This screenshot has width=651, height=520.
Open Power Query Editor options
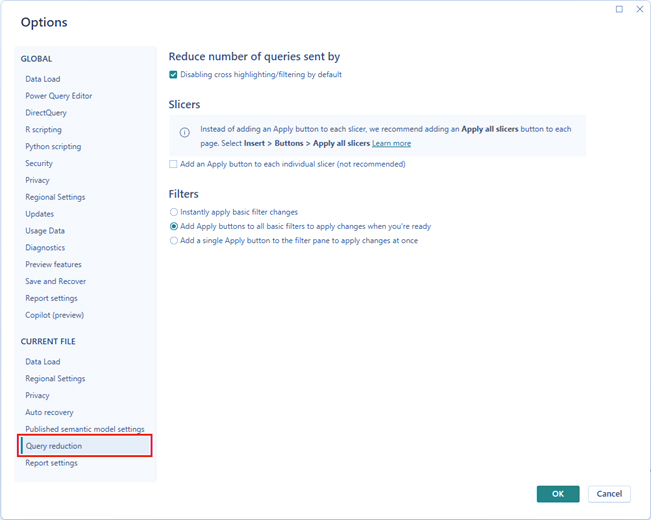point(59,96)
